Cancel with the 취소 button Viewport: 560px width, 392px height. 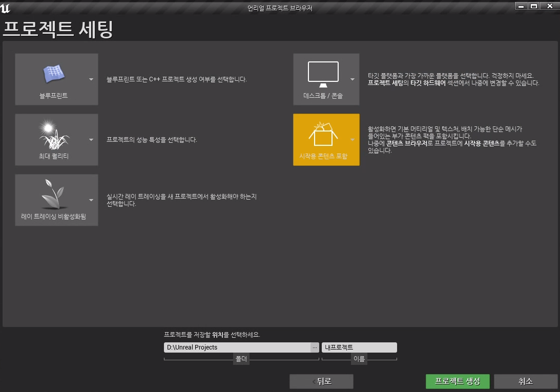pos(526,381)
